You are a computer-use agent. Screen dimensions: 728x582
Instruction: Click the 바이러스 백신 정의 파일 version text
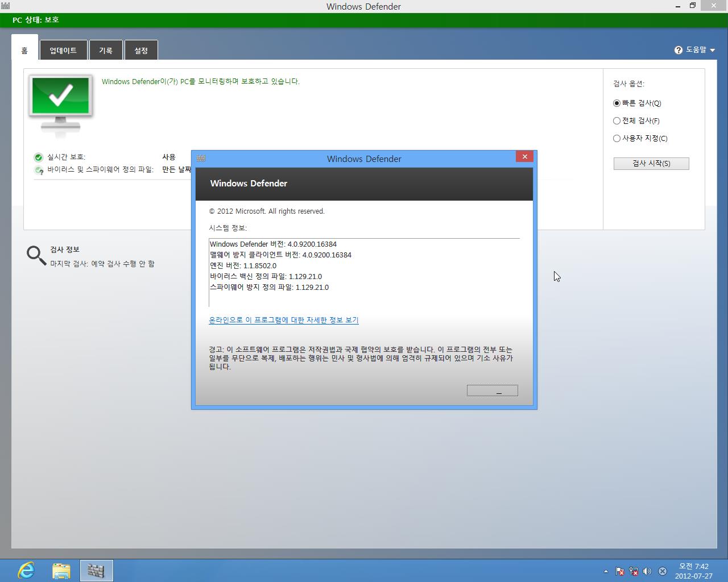coord(266,277)
